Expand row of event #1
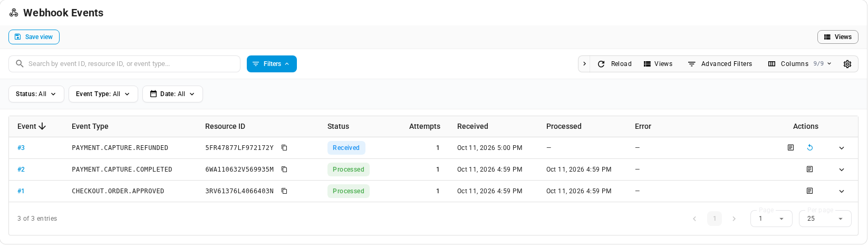This screenshot has height=245, width=868. [x=842, y=191]
